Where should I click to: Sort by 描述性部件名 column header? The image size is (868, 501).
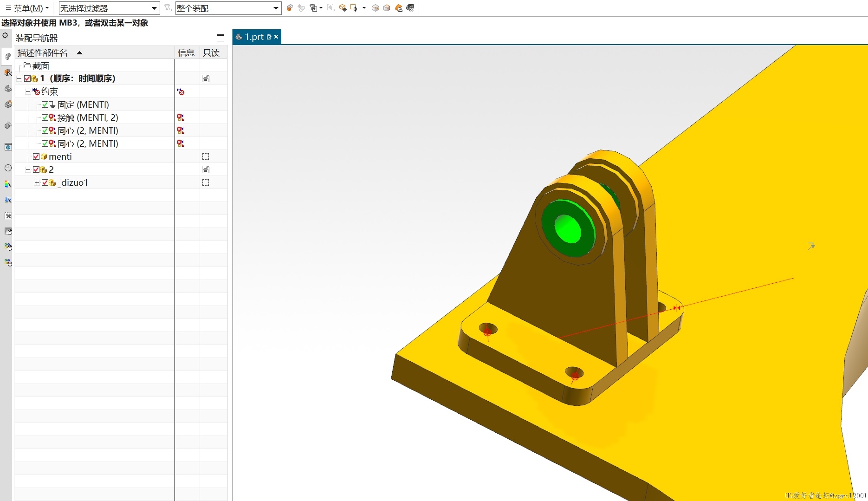pyautogui.click(x=95, y=52)
